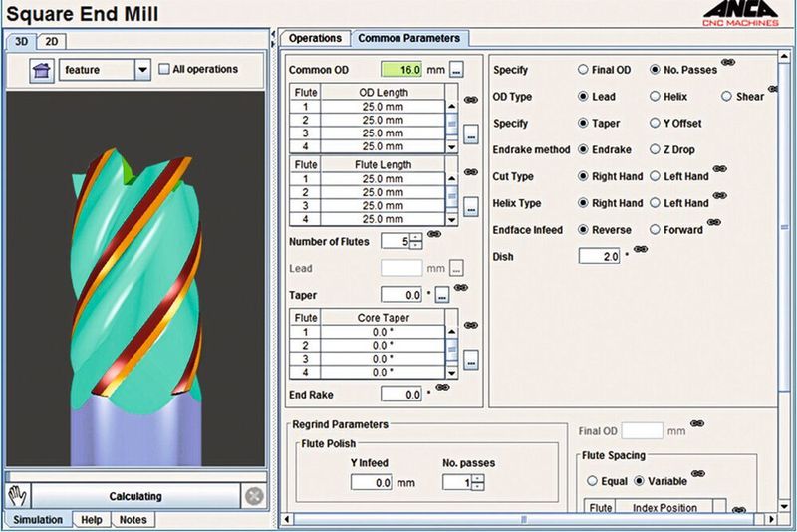Viewport: 797px width, 532px height.
Task: Click the Common OD input field
Action: tap(401, 69)
